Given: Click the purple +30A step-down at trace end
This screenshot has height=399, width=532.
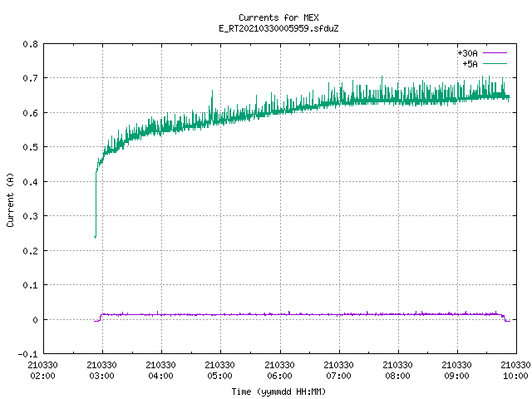Looking at the screenshot, I should (x=505, y=318).
